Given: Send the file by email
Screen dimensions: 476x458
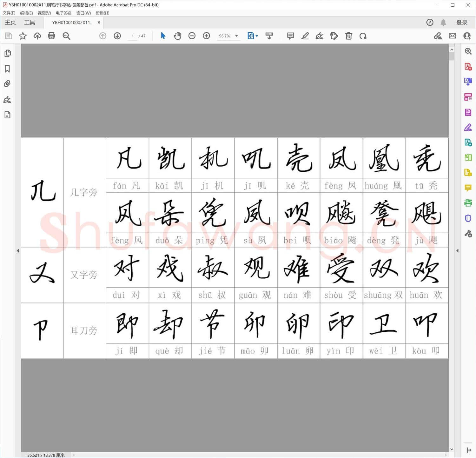Looking at the screenshot, I should pos(453,36).
